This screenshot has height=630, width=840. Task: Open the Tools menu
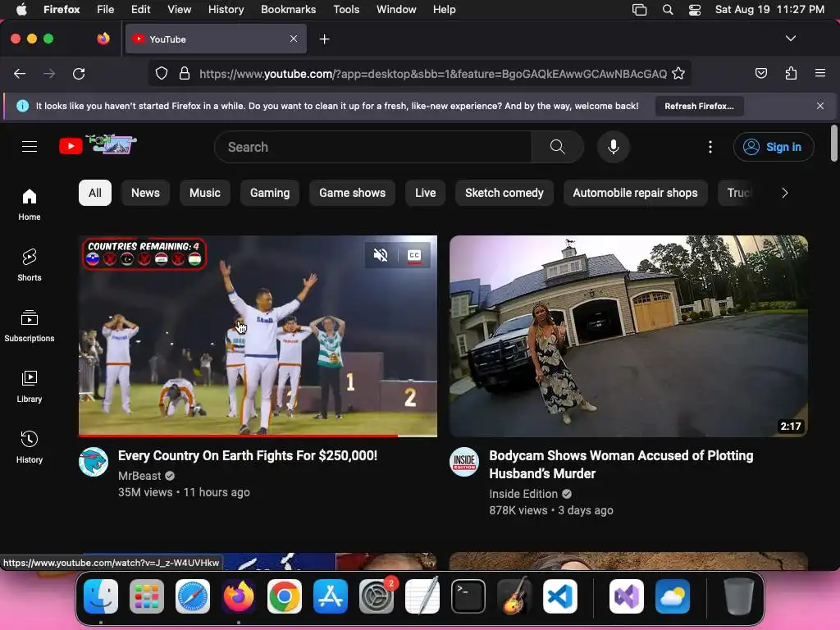[x=346, y=10]
